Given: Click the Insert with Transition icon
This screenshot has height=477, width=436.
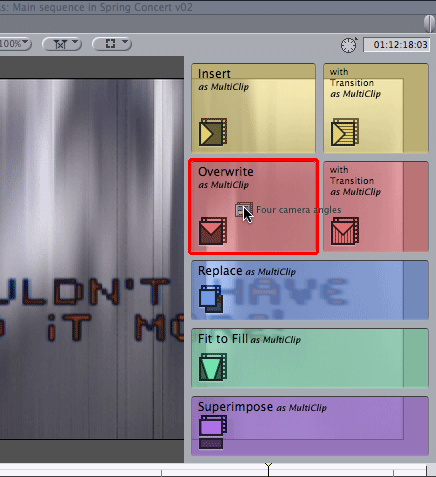Looking at the screenshot, I should [345, 132].
